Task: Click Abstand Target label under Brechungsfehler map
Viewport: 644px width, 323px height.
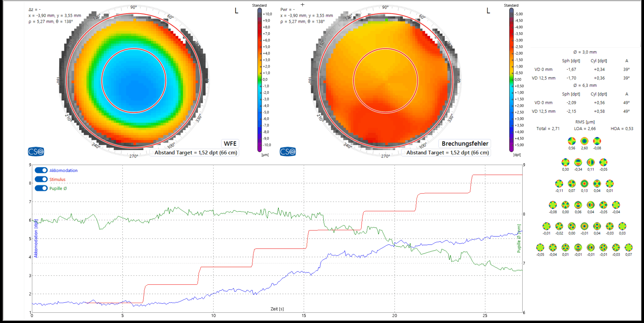Action: click(447, 153)
